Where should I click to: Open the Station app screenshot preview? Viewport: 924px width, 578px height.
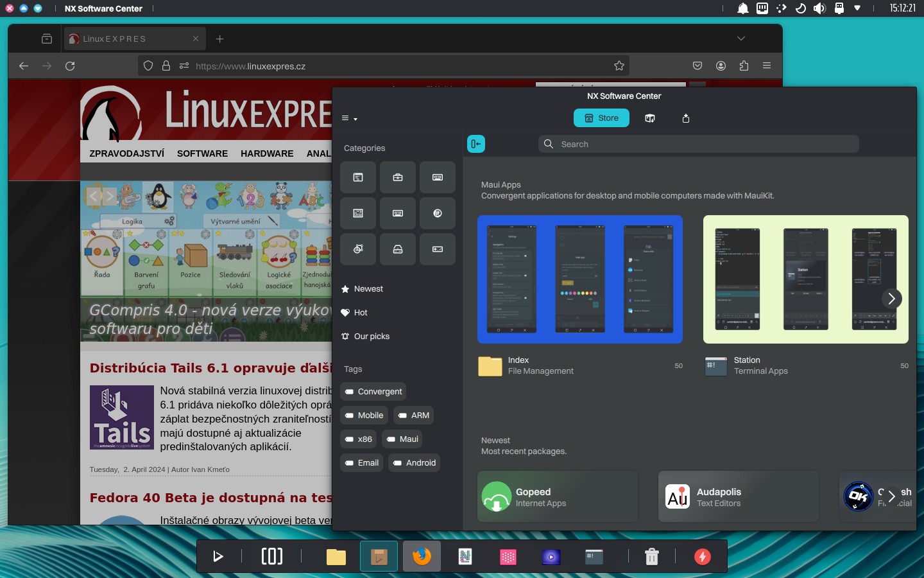pos(806,279)
